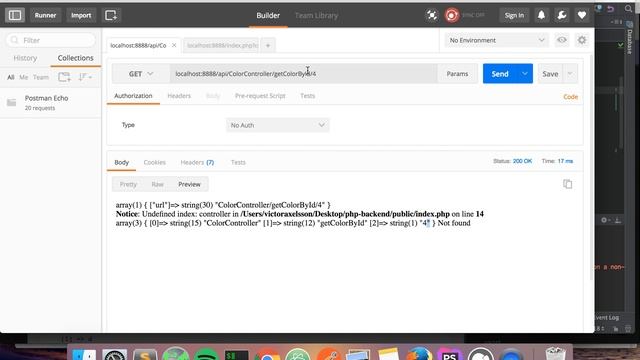
Task: Open Sublime Text dock icon
Action: [x=145, y=355]
